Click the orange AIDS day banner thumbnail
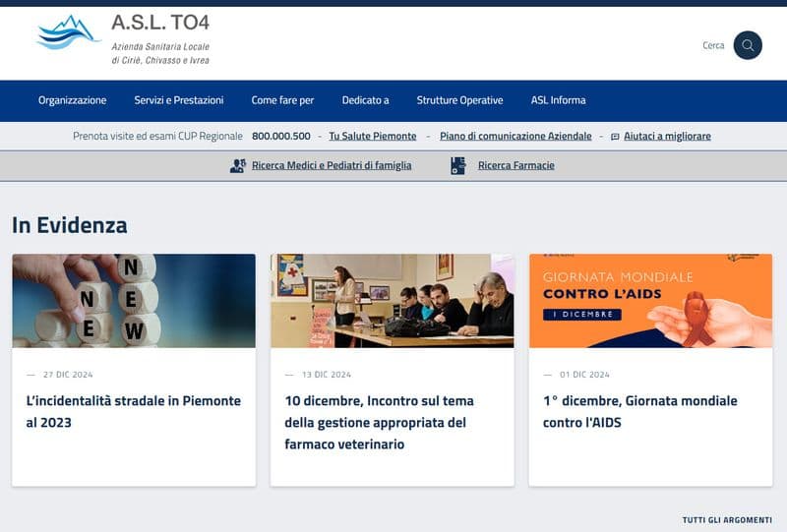The width and height of the screenshot is (787, 532). pos(650,301)
